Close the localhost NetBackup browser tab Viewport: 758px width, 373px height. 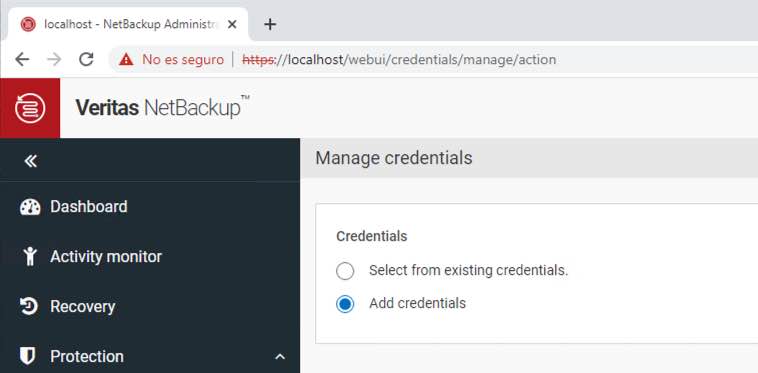(x=232, y=24)
